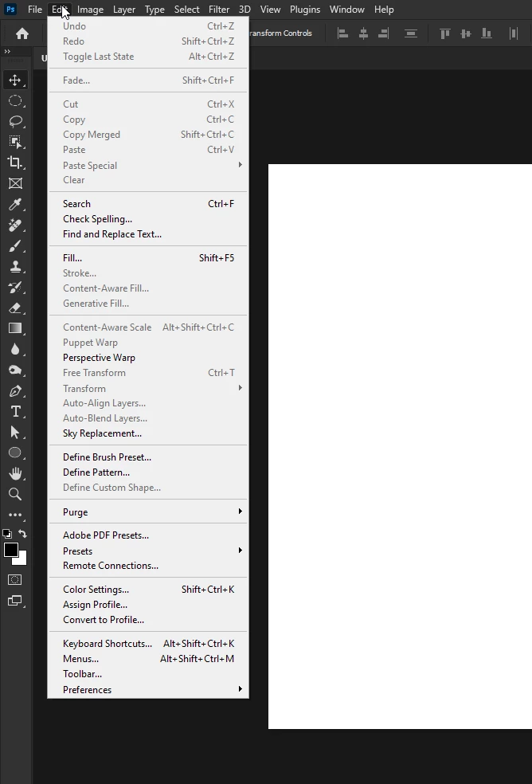Align vertical centers icon in options bar
This screenshot has width=532, height=784.
coord(465,33)
